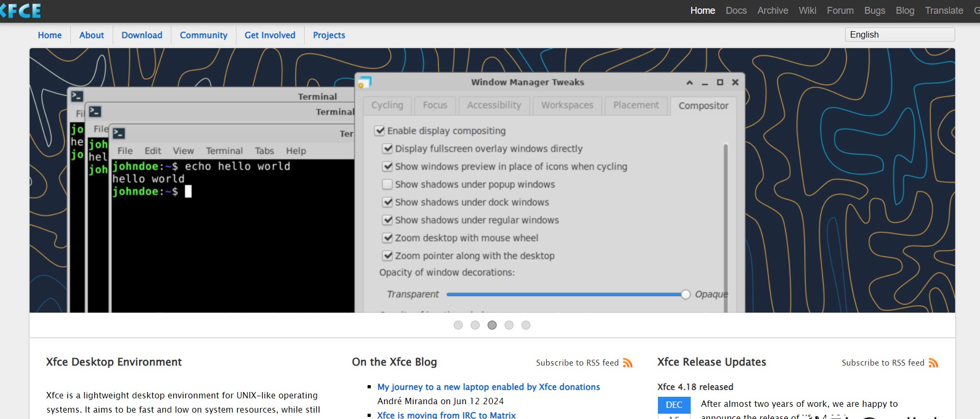Viewport: 980px width, 419px height.
Task: Switch to the Compositor tab
Action: tap(703, 106)
